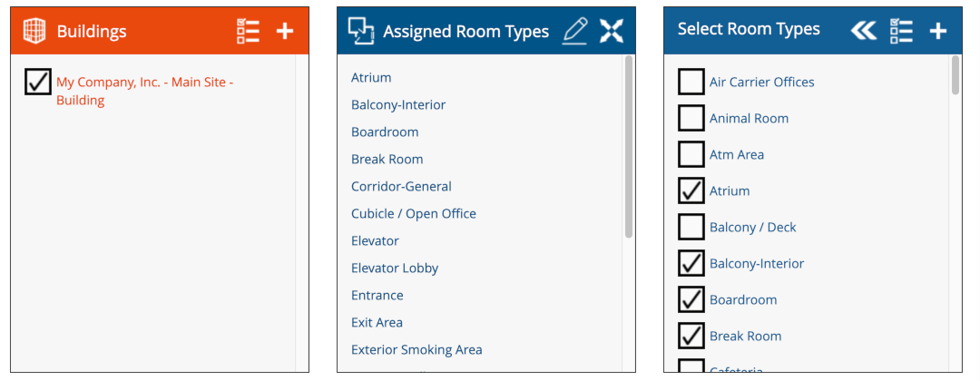Check the Air Carrier Offices checkbox
The width and height of the screenshot is (980, 381).
coord(691,82)
